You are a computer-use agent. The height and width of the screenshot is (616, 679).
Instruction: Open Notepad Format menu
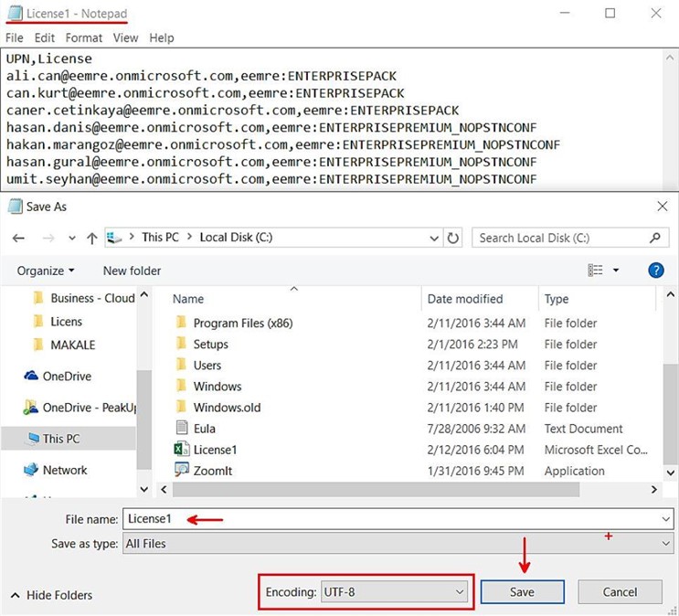83,38
